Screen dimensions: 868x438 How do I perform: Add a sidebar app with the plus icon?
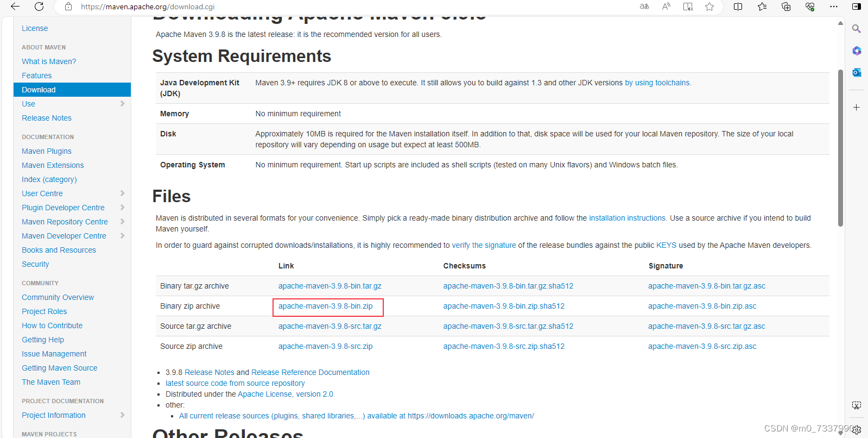click(x=857, y=108)
